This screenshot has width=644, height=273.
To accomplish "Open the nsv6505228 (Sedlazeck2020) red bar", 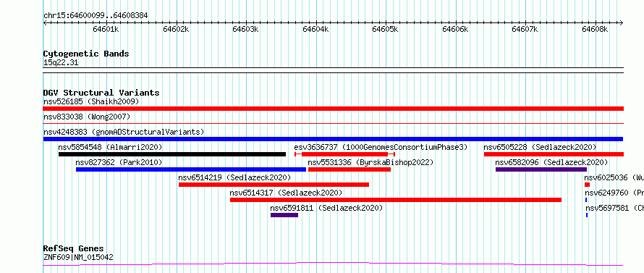I will (x=554, y=154).
